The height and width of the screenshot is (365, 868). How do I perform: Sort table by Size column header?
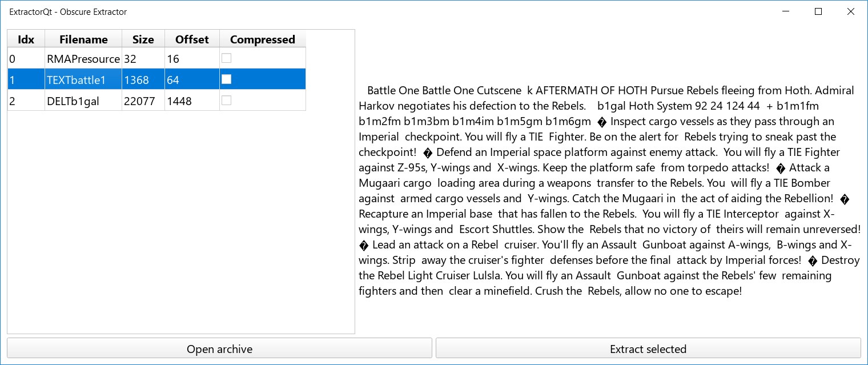[x=143, y=39]
